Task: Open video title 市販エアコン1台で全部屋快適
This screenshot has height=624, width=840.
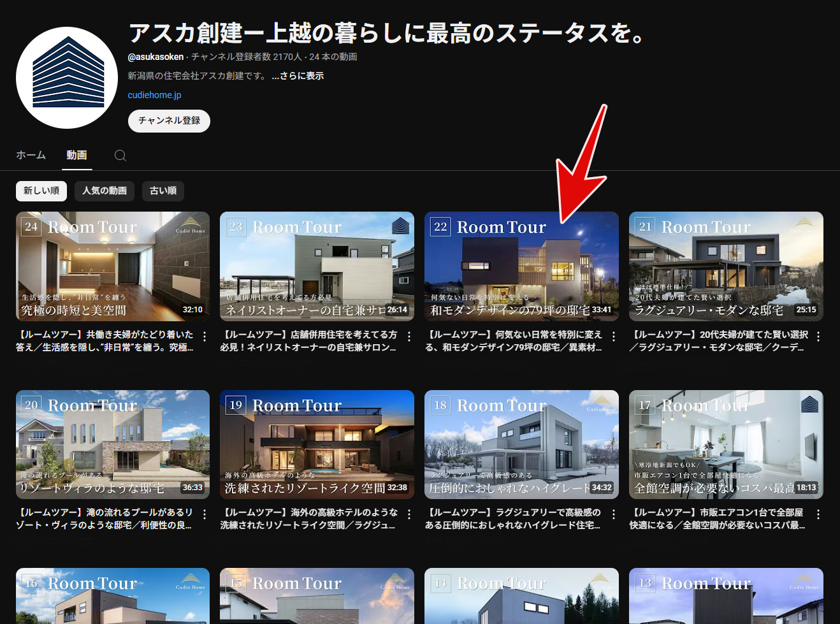Action: 718,519
